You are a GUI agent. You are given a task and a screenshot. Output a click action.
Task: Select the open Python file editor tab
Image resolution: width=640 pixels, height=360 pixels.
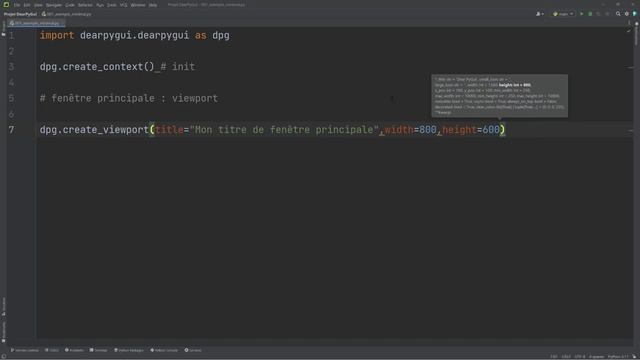(36, 23)
